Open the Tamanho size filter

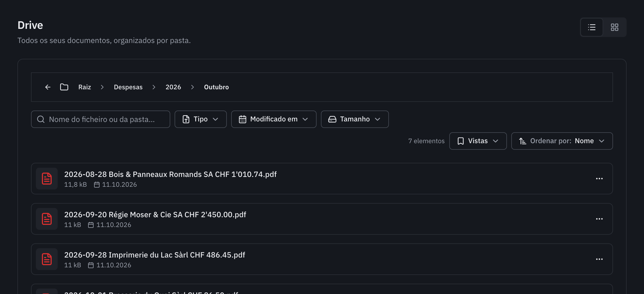pos(355,119)
